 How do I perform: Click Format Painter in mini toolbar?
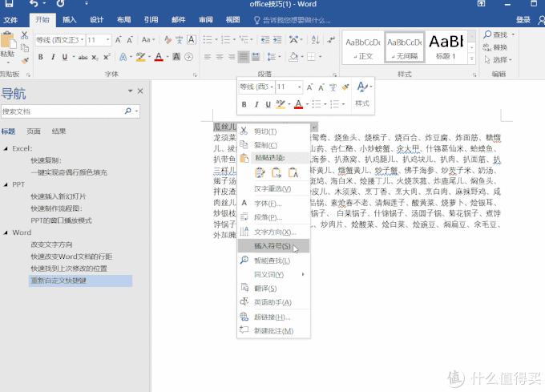[x=345, y=87]
